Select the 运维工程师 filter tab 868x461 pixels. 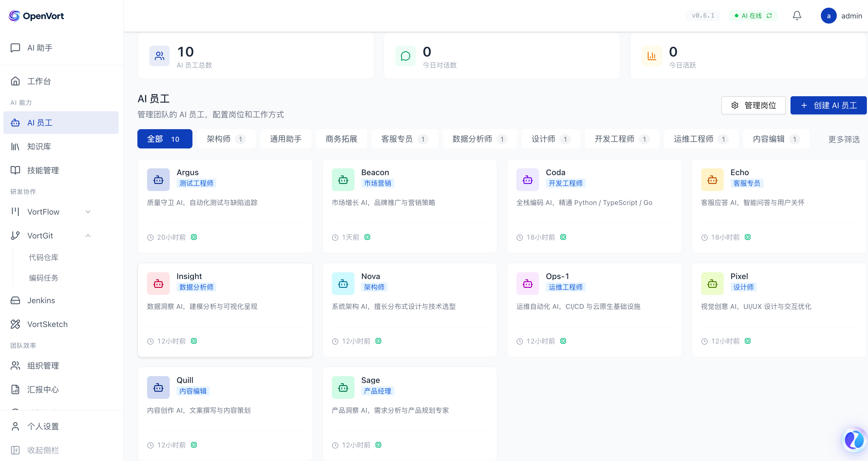[701, 139]
